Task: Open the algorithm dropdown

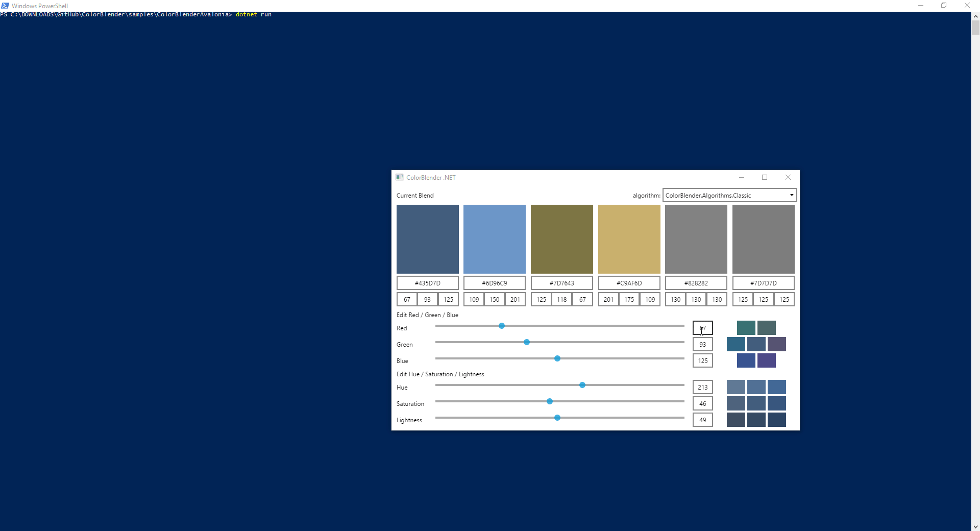Action: tap(728, 195)
